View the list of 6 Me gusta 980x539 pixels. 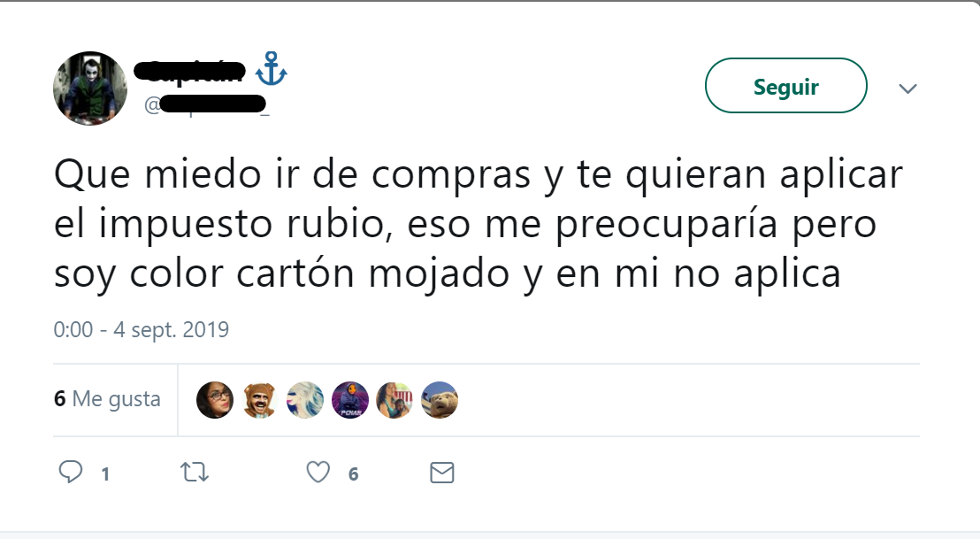107,398
